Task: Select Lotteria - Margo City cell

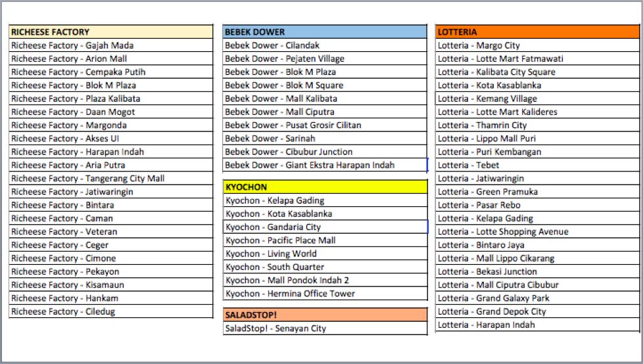Action: coord(538,45)
